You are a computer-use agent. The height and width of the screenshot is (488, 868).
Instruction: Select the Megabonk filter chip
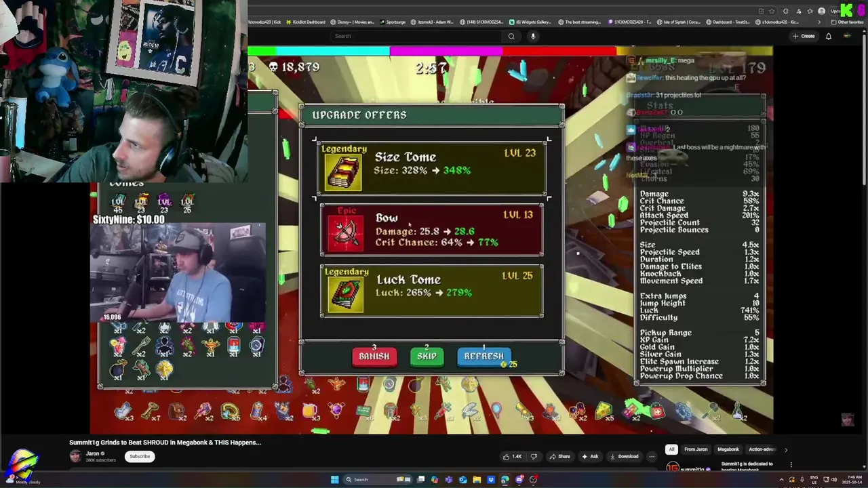tap(728, 449)
